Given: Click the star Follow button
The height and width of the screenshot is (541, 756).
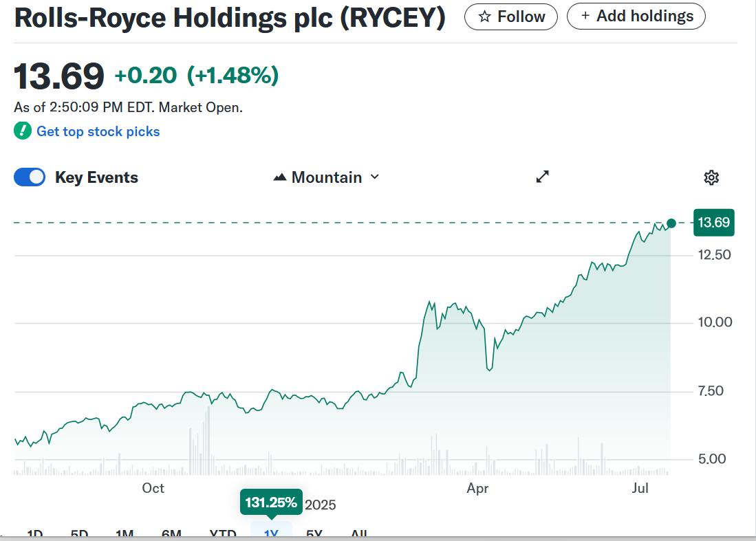Looking at the screenshot, I should tap(510, 16).
